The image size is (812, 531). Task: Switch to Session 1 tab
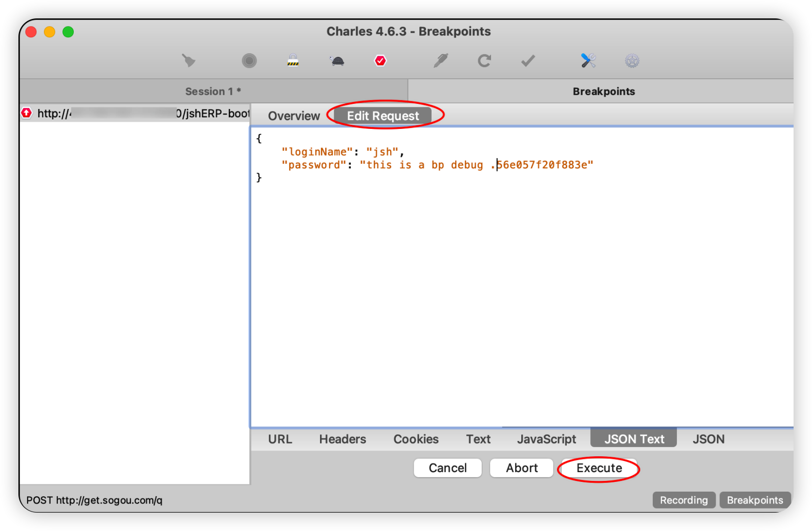[x=213, y=92]
